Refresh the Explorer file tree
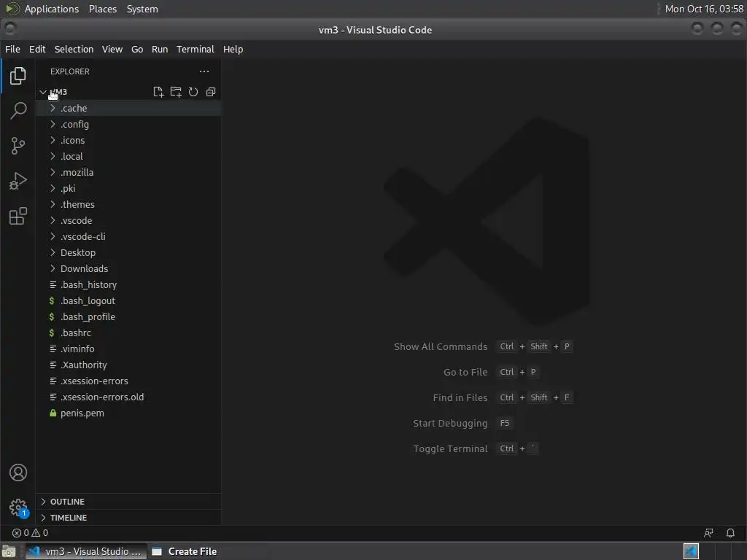Viewport: 747px width, 560px height. click(x=193, y=92)
